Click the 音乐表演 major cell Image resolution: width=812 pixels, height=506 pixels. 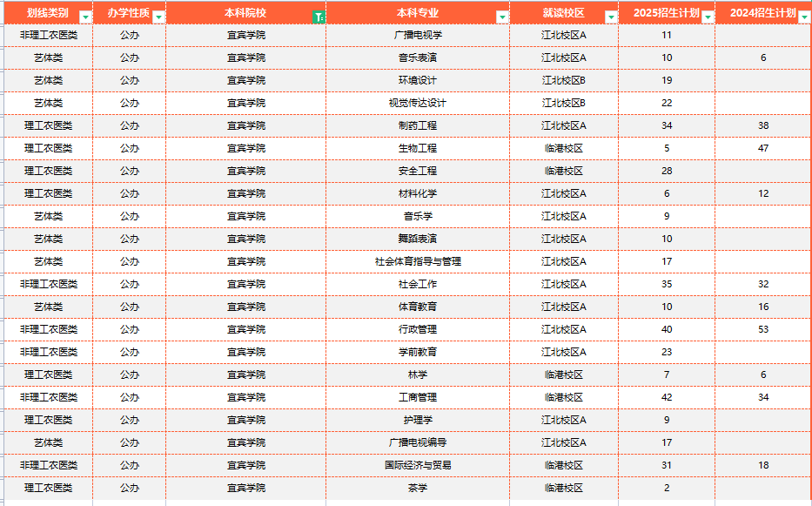click(x=418, y=58)
